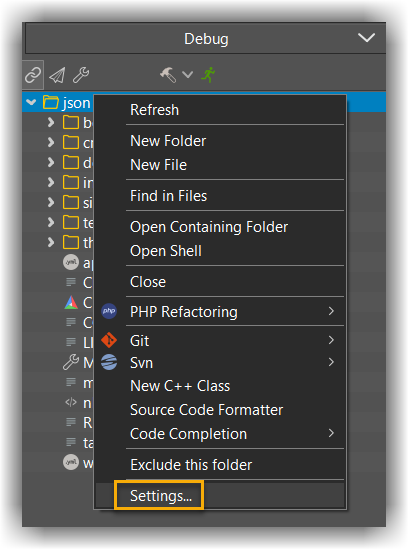Click the Svn globe icon
This screenshot has height=550, width=409.
tap(109, 362)
